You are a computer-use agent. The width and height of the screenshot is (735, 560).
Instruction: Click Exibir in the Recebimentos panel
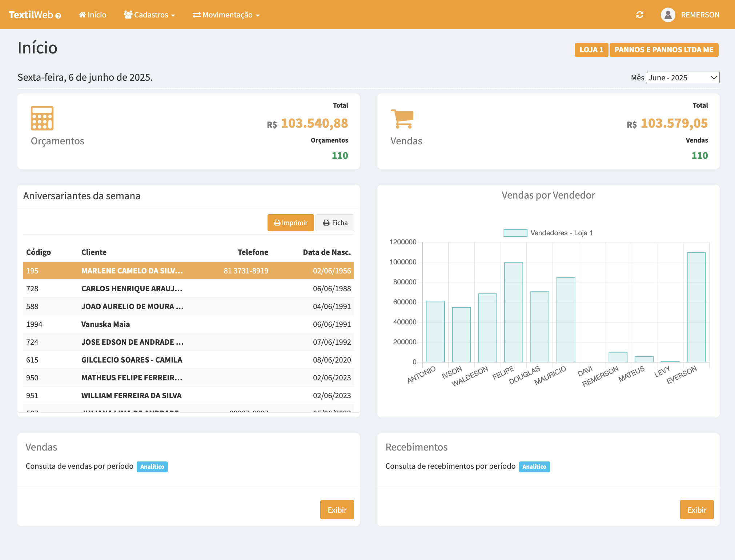(696, 509)
